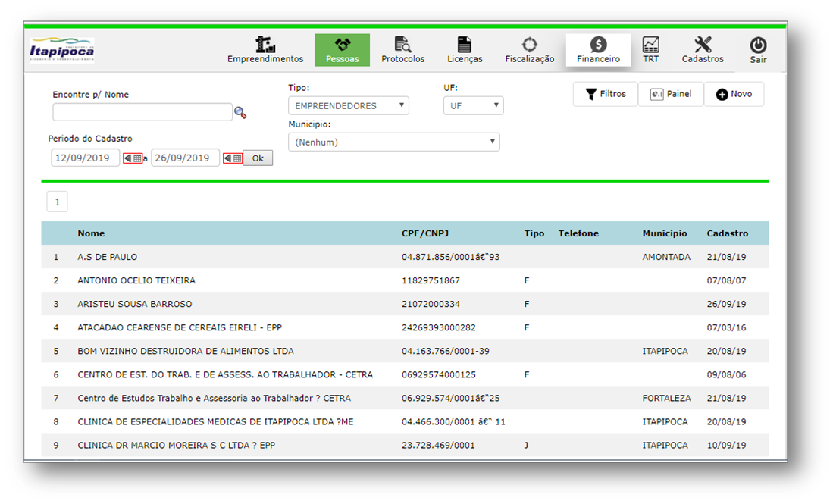Click the Protocolos document search icon
Viewport: 833px width, 504px height.
(402, 45)
